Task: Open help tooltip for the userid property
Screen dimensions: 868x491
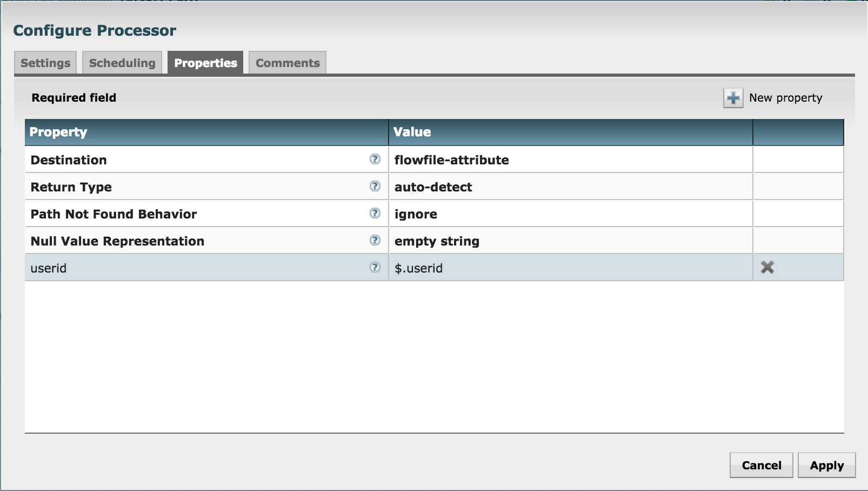Action: coord(375,267)
